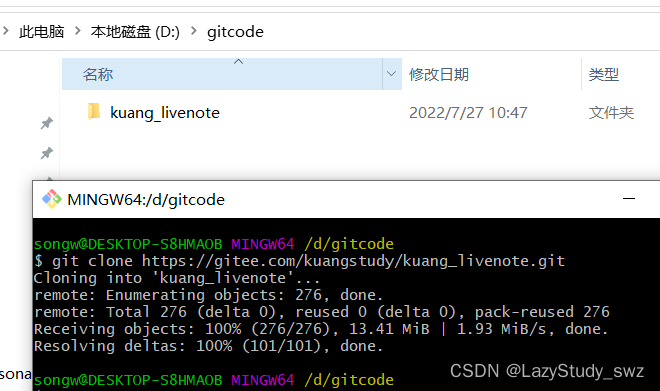Click the "Resolving deltas: 100%" line
The width and height of the screenshot is (660, 391).
[208, 346]
